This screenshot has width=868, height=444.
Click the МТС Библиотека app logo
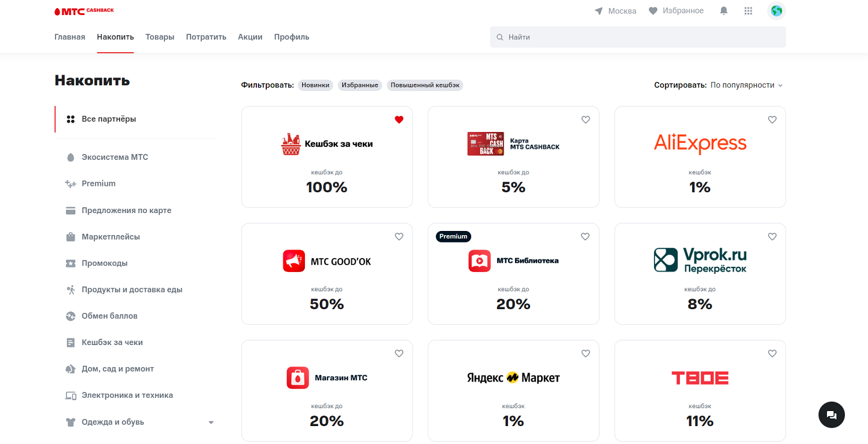[480, 260]
